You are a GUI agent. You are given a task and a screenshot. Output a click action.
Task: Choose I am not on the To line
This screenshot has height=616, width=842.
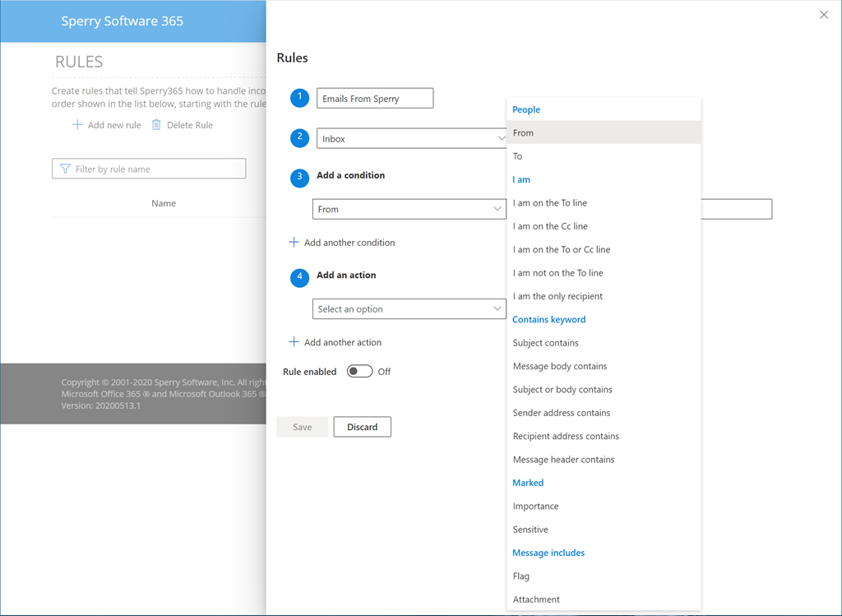click(x=604, y=273)
